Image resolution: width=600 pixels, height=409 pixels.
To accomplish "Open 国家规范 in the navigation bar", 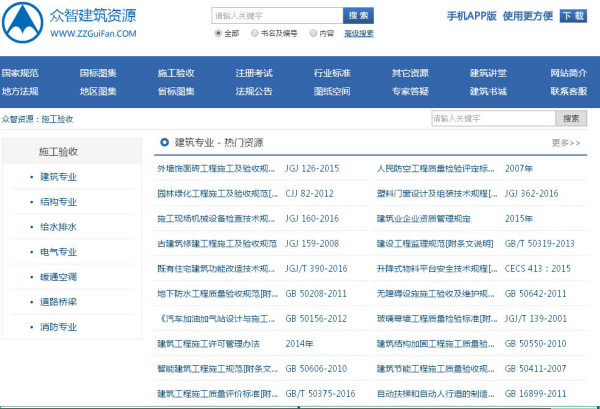I will tap(20, 73).
